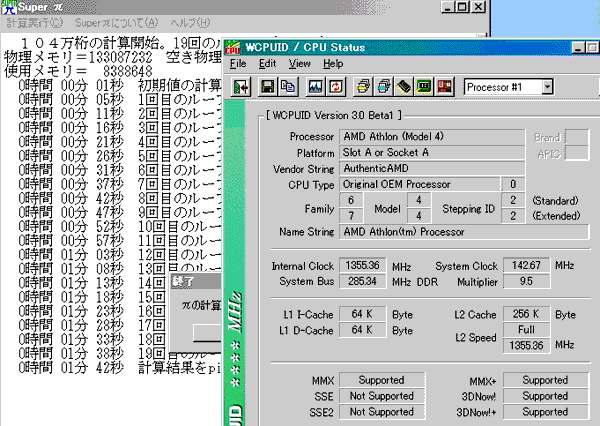Click the Vendor String field 'AuthenticAMD'
Viewport: 600px width, 426px height.
[432, 168]
